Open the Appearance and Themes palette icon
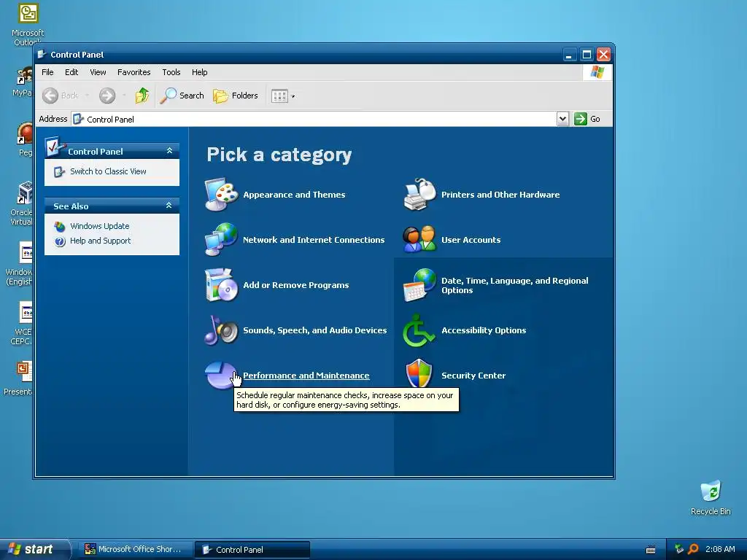Image resolution: width=747 pixels, height=560 pixels. 221,194
